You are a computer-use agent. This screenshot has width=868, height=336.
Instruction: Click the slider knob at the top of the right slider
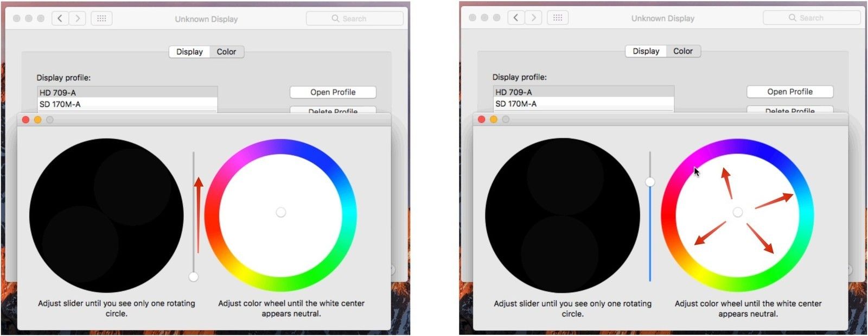coord(650,182)
